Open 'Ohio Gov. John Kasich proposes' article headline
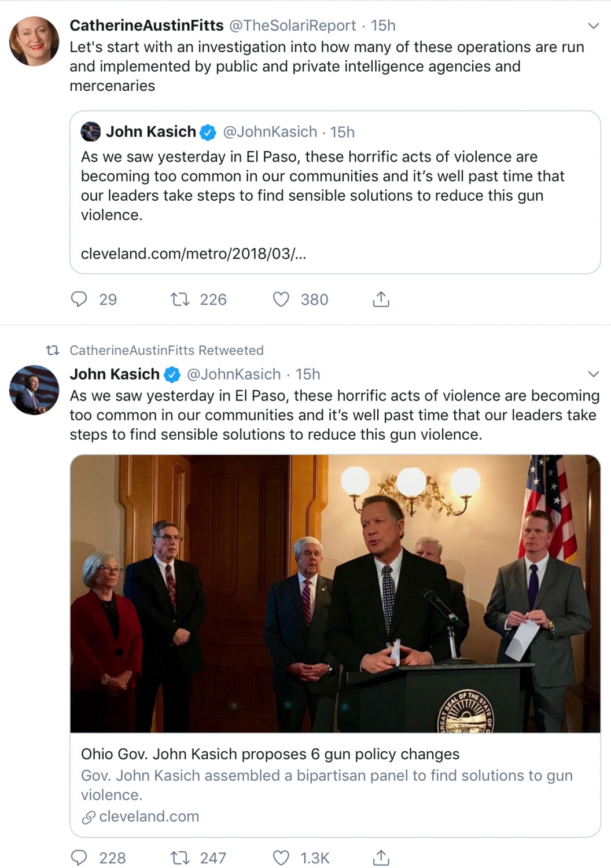 [270, 754]
